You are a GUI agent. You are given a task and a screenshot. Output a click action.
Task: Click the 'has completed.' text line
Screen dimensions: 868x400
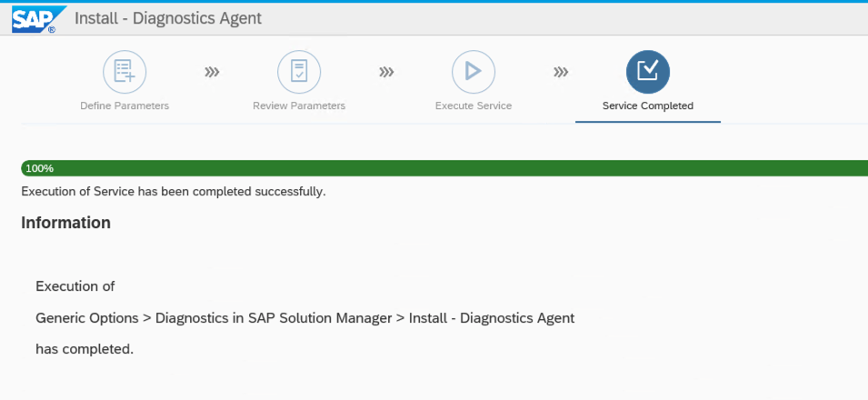[x=85, y=350]
